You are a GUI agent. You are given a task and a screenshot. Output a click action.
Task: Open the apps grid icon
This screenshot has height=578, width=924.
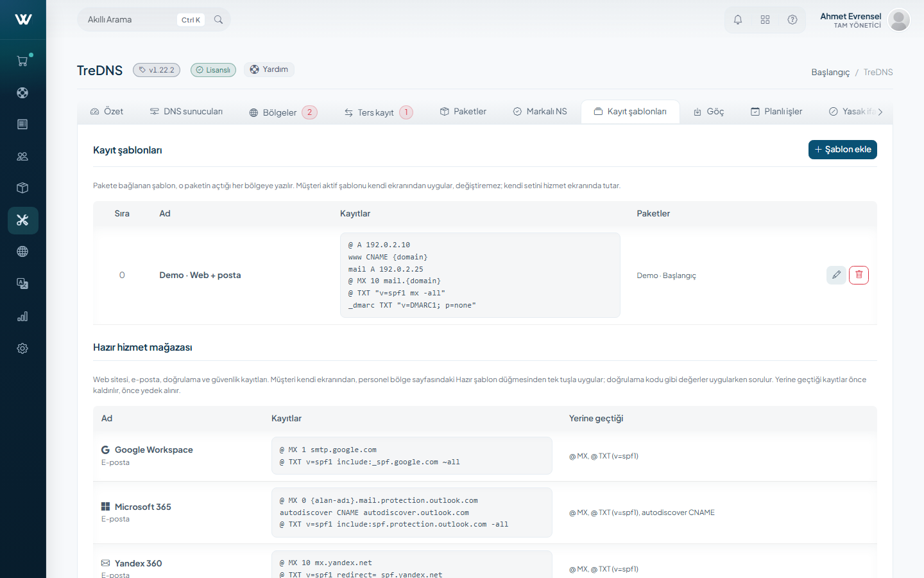click(x=765, y=20)
